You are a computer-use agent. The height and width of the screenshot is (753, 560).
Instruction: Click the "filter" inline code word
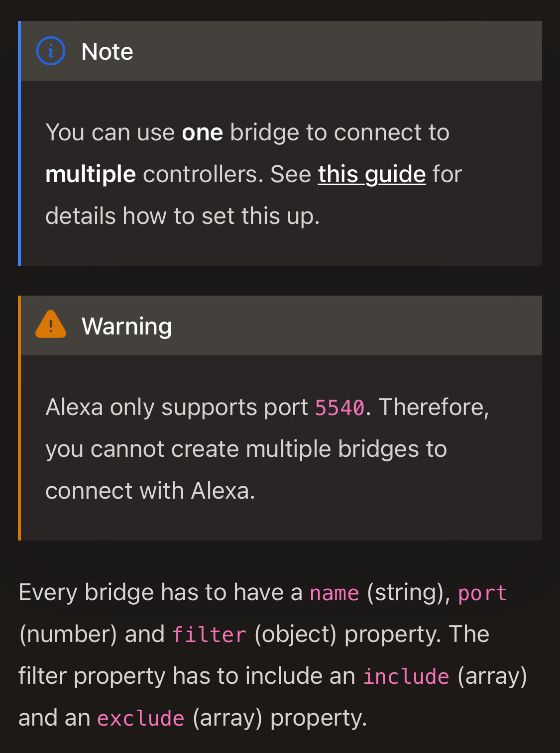209,635
